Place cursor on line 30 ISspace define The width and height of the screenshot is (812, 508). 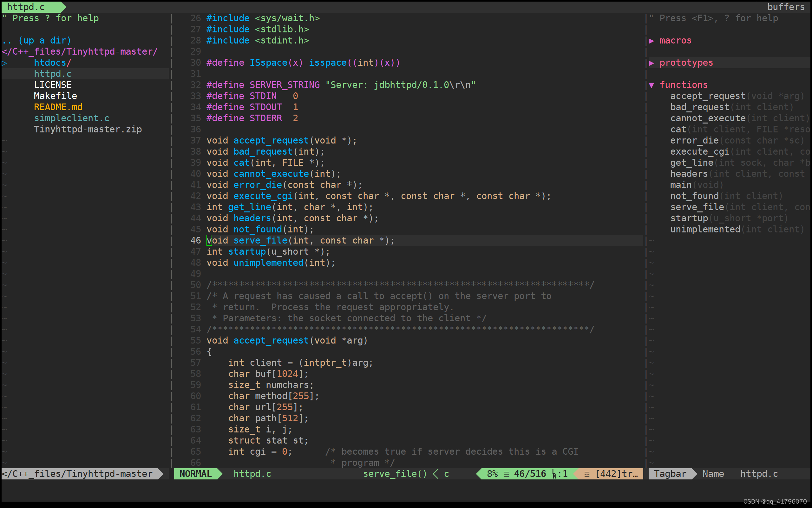point(303,63)
